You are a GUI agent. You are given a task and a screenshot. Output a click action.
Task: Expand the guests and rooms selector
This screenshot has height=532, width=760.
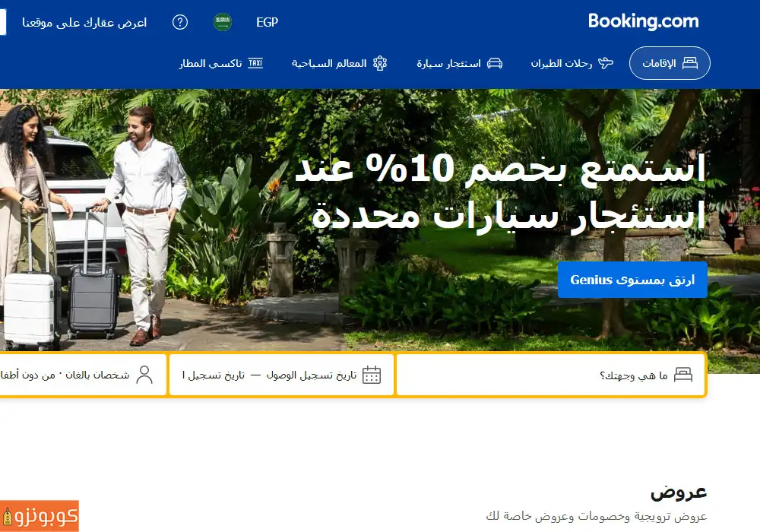coord(82,375)
